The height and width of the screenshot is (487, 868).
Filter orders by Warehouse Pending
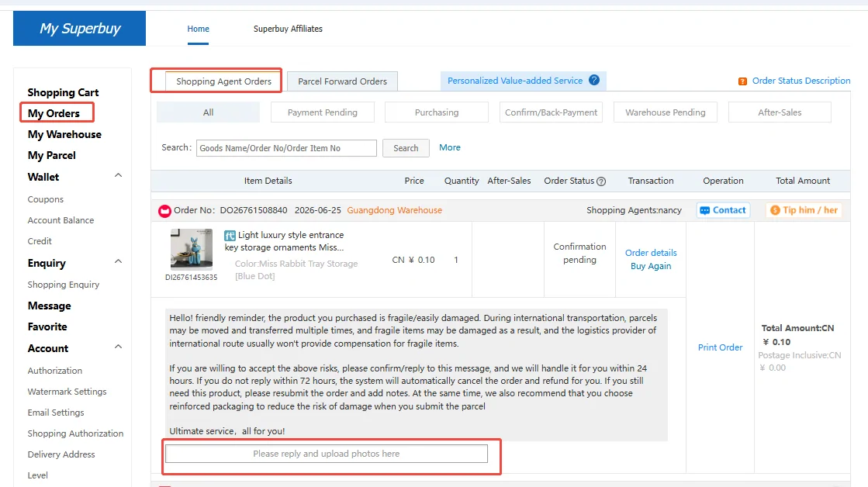click(x=666, y=112)
